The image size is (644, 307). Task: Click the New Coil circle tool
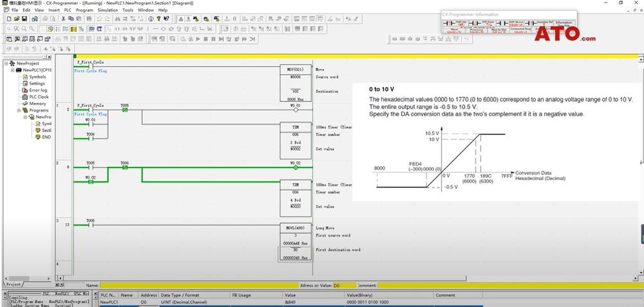tap(163, 29)
